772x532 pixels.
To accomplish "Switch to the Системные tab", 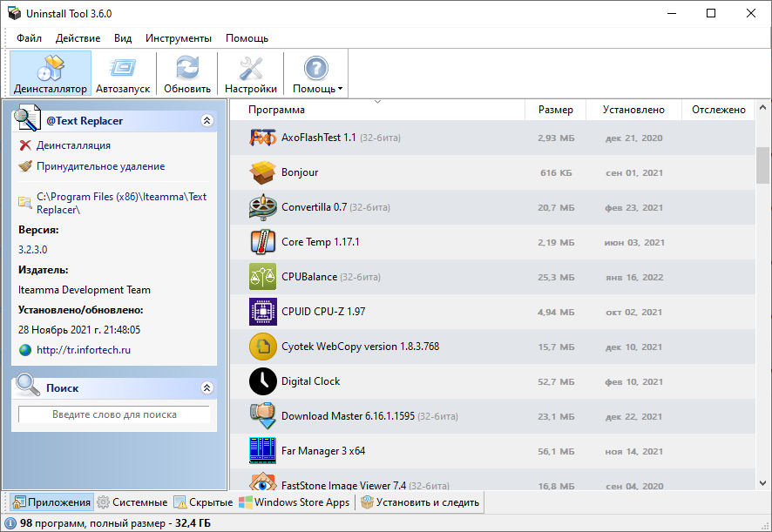I will pos(132,502).
